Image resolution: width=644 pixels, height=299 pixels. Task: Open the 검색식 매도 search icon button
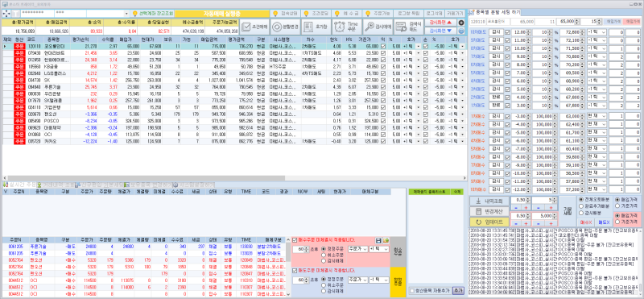[x=409, y=27]
